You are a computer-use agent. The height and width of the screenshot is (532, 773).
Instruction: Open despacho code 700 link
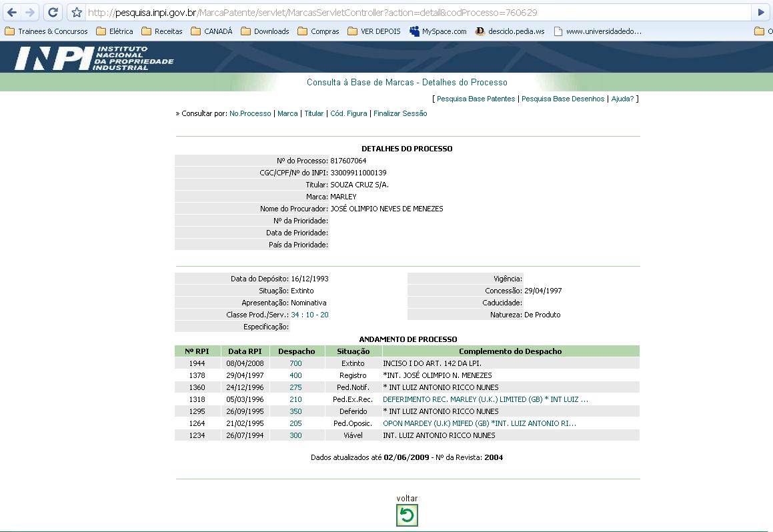click(x=295, y=363)
